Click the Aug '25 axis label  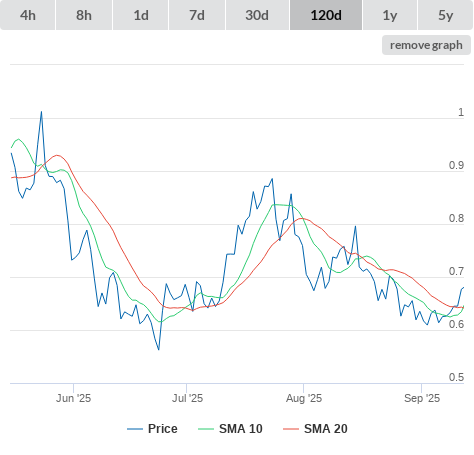(304, 398)
